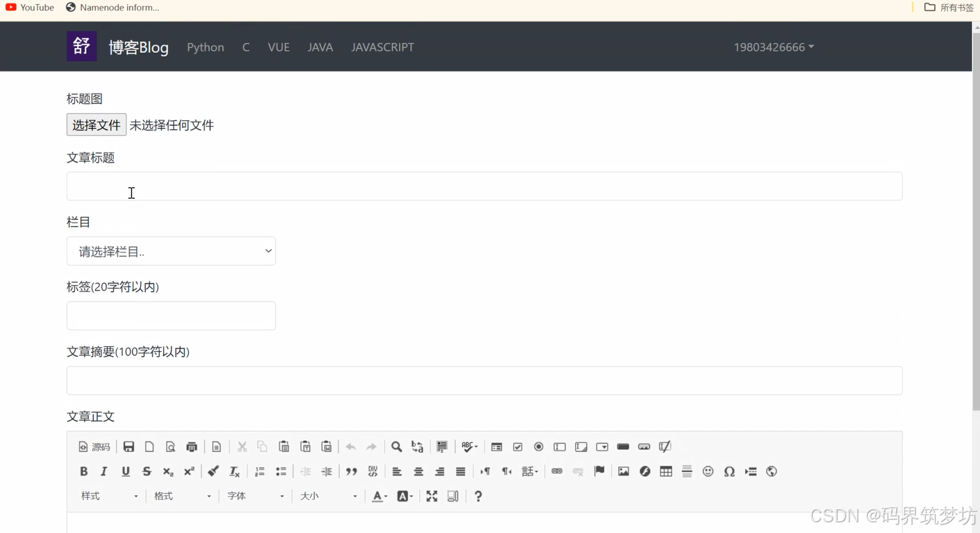The image size is (980, 533).
Task: Click the Copy Formatting paintbrush icon
Action: (x=213, y=471)
